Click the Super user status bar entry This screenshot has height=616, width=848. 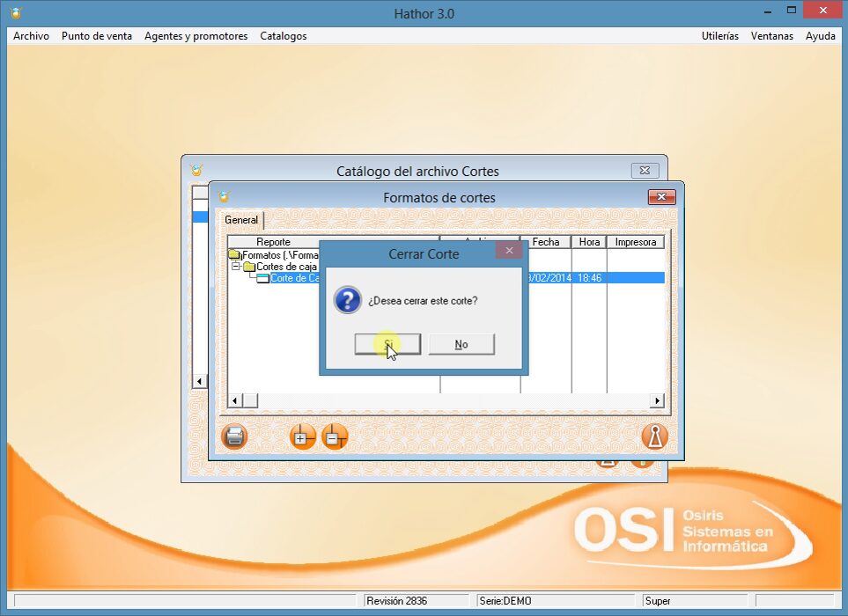pyautogui.click(x=658, y=601)
